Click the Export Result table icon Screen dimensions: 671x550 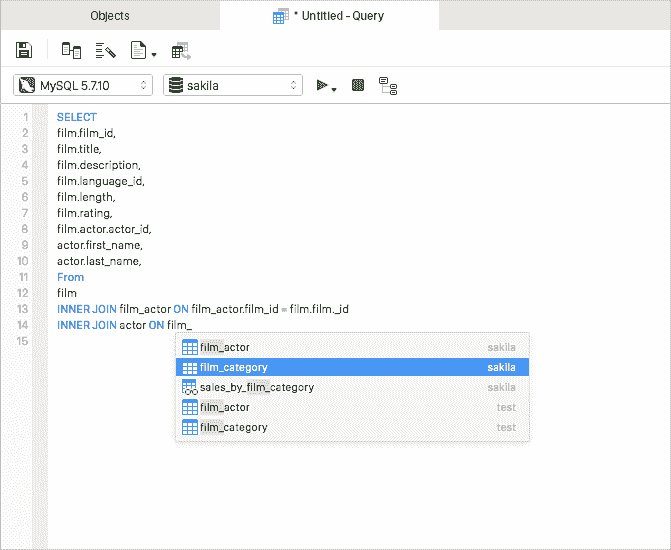[181, 51]
